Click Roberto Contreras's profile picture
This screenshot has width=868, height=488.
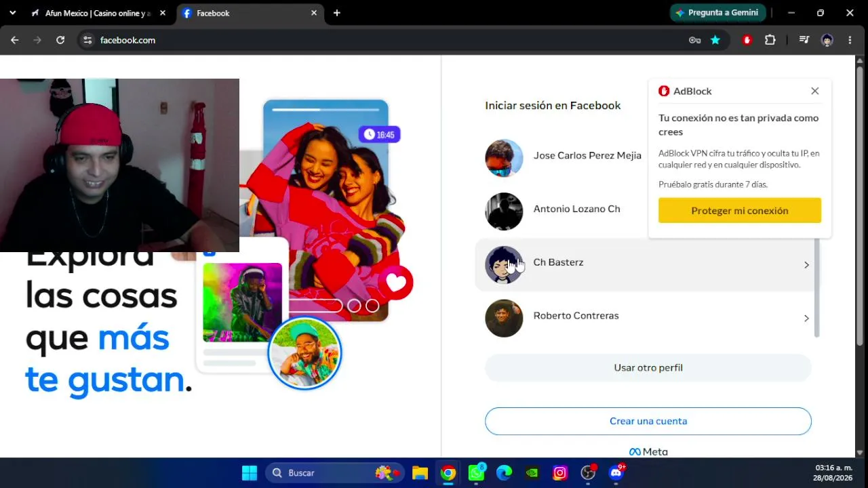click(x=504, y=319)
